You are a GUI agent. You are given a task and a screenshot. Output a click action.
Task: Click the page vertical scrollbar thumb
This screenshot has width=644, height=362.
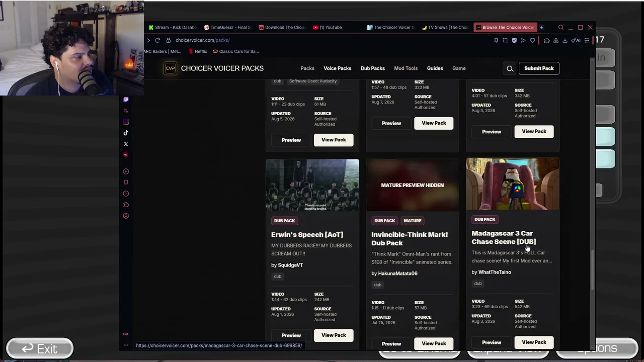click(x=593, y=270)
